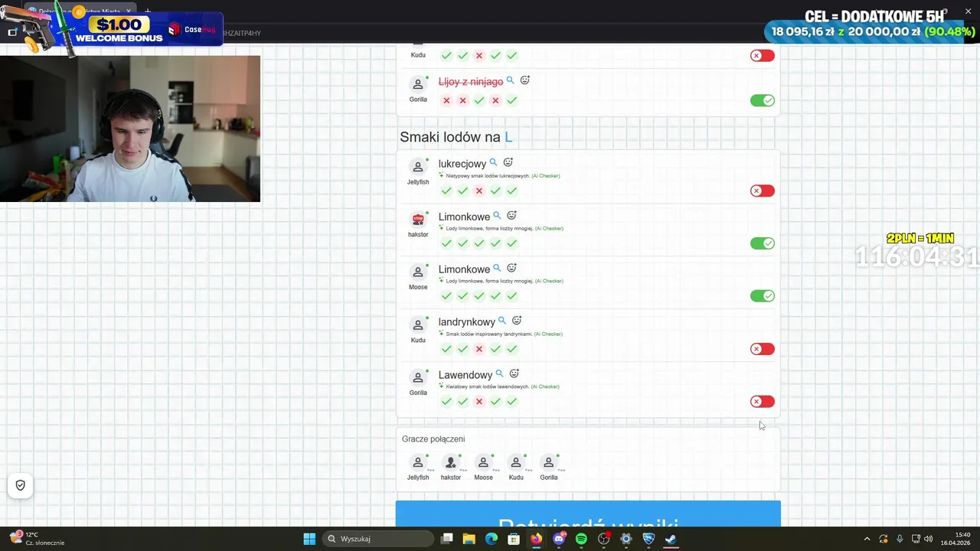Image resolution: width=980 pixels, height=551 pixels.
Task: Open Ai Checker link under Lawendowy
Action: click(x=545, y=386)
